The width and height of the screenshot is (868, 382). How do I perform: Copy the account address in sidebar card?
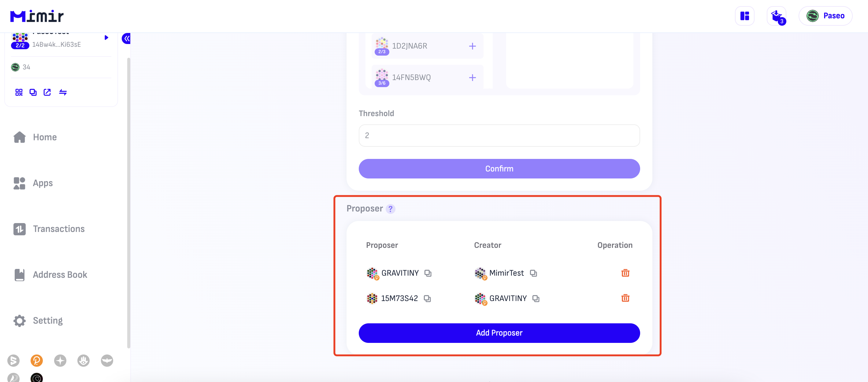click(x=33, y=92)
